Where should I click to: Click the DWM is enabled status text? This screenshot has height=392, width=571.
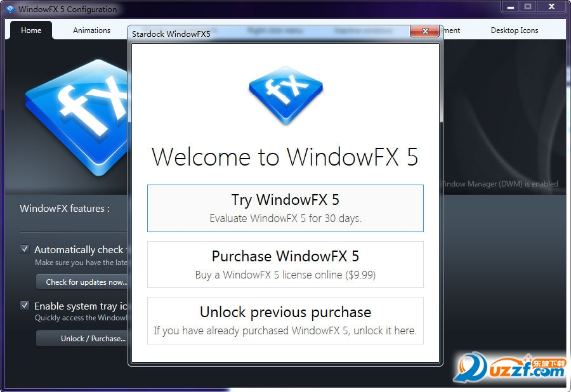pyautogui.click(x=500, y=184)
